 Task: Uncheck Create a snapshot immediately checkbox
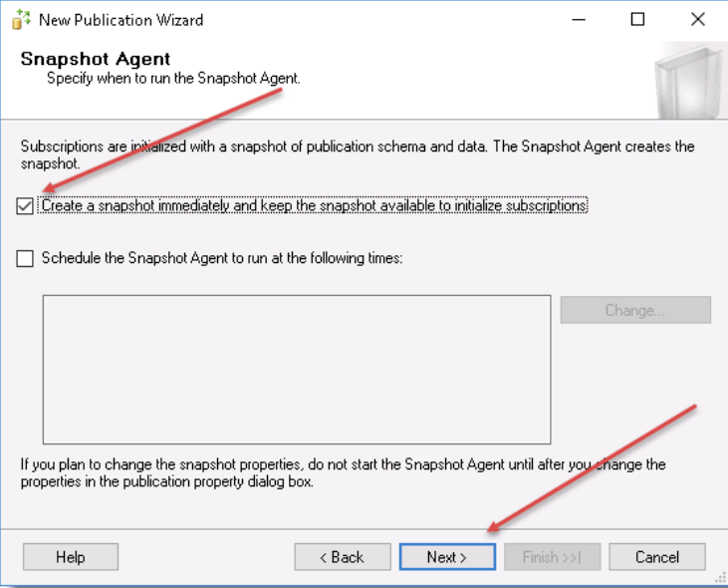pos(25,205)
